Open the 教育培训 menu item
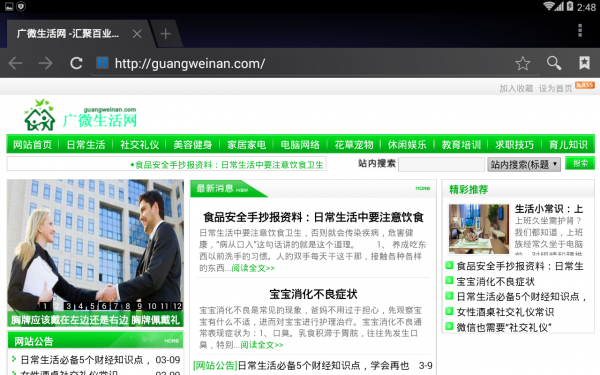The image size is (600, 375). tap(461, 145)
